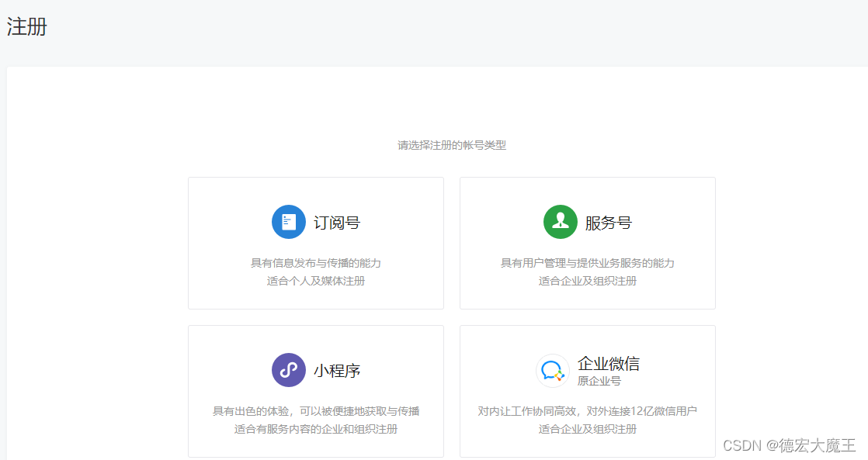The height and width of the screenshot is (460, 868).
Task: Click the green 服务号 person icon
Action: pyautogui.click(x=561, y=222)
